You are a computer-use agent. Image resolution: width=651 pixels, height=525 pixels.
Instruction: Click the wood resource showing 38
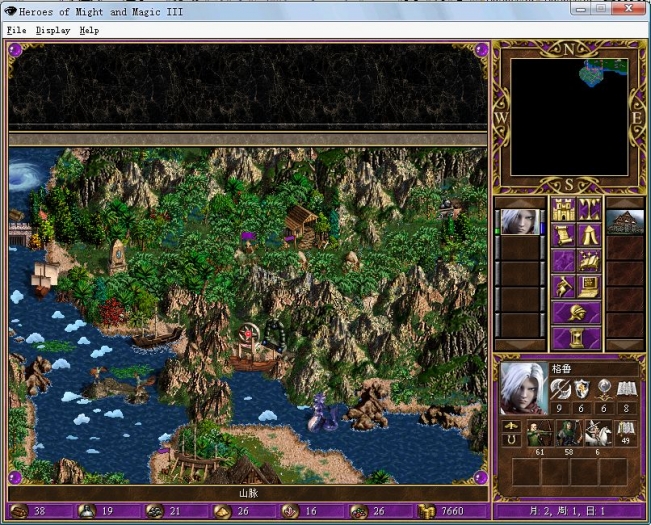[29, 511]
